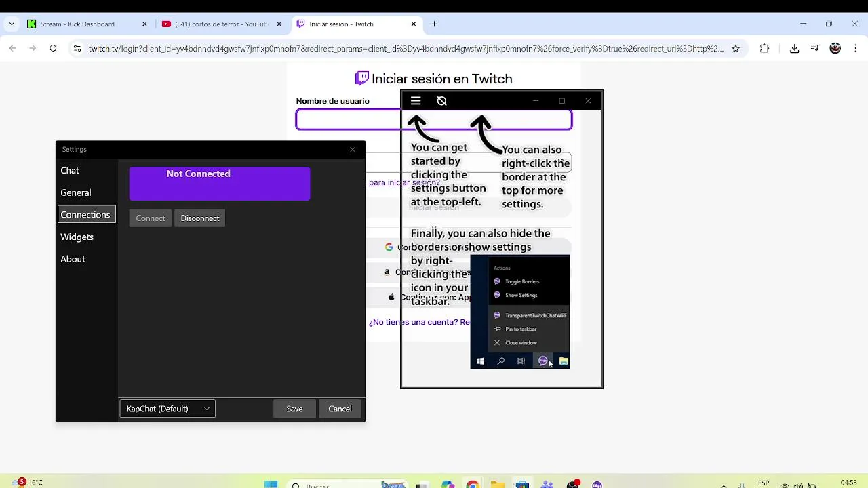Click the Connect button in Settings
Screen dimensions: 868x488
point(151,218)
